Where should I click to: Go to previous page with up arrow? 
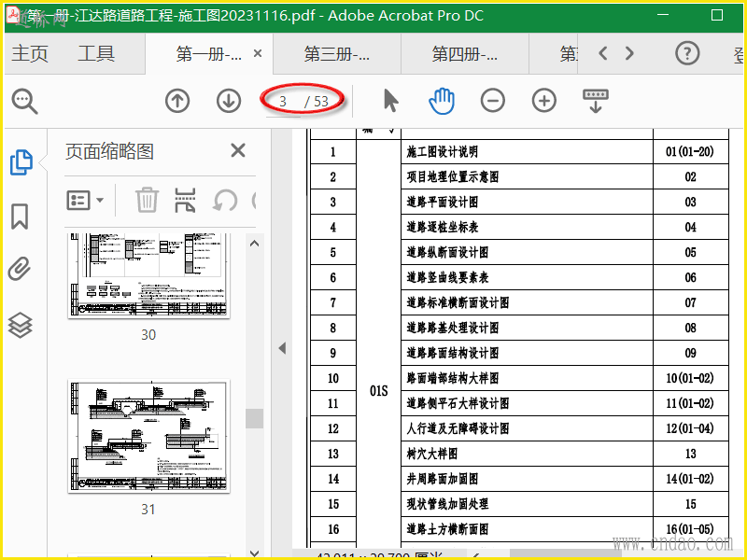point(177,101)
